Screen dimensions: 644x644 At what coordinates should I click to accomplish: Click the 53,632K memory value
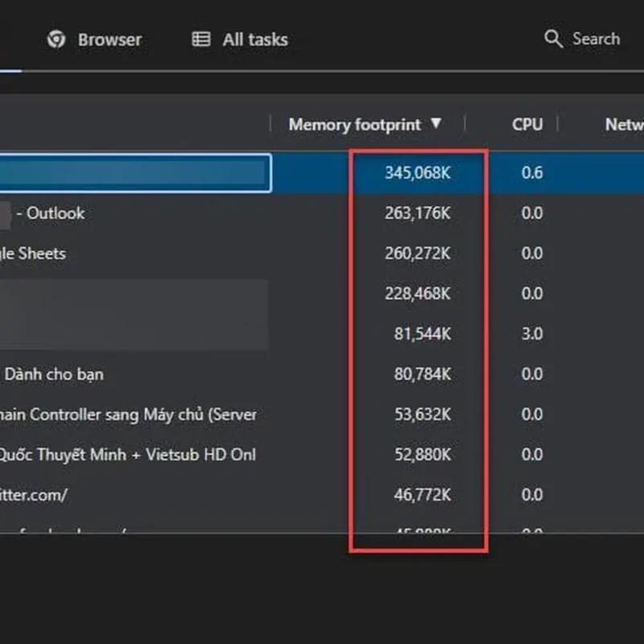423,415
